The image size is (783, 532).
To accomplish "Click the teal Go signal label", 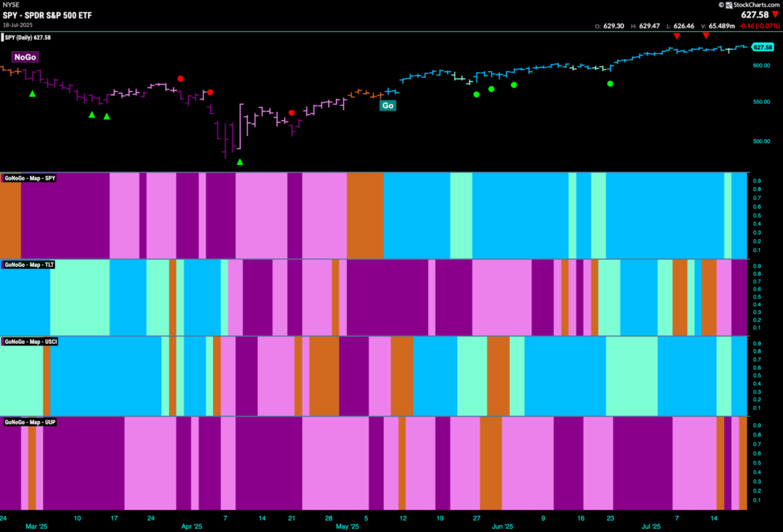I will tap(388, 105).
